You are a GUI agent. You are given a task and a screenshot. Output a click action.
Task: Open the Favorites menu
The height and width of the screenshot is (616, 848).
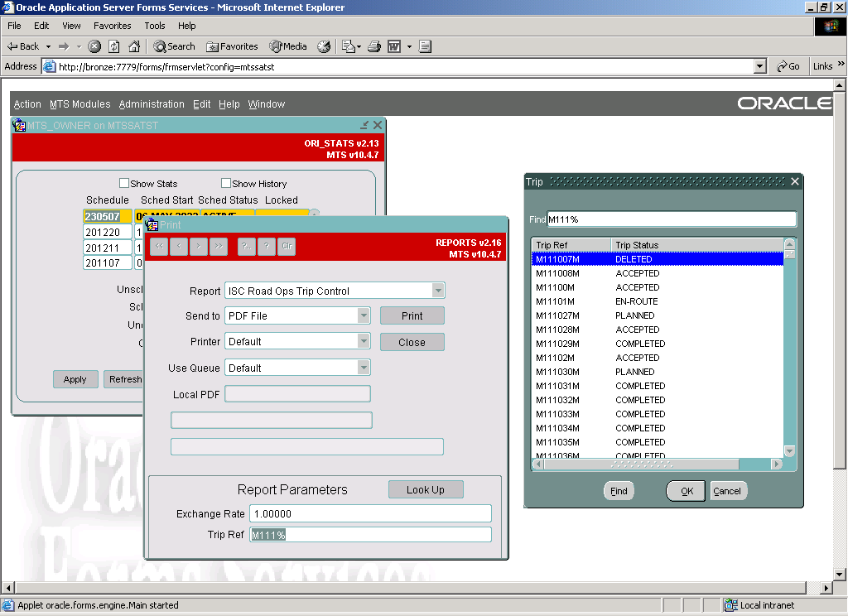(x=112, y=26)
